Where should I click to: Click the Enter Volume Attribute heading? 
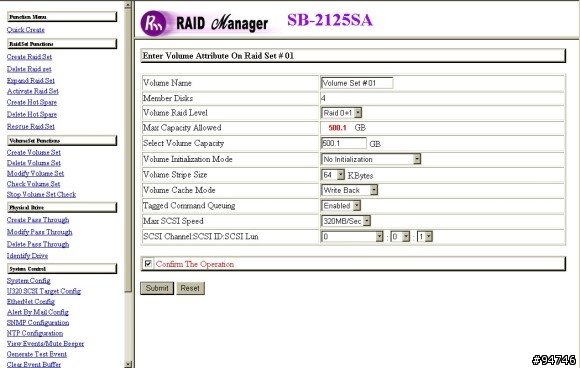[218, 56]
